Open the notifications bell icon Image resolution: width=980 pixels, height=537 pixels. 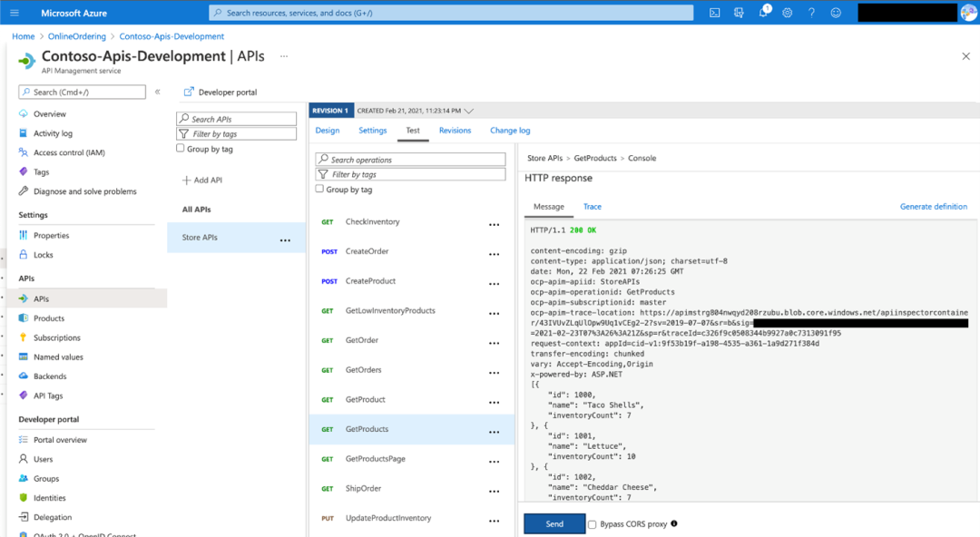pyautogui.click(x=763, y=13)
